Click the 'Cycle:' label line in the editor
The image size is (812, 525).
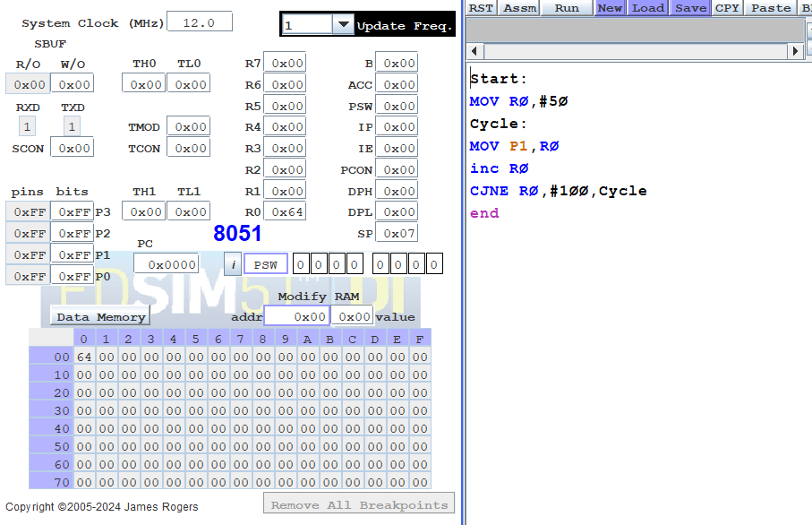pyautogui.click(x=498, y=124)
